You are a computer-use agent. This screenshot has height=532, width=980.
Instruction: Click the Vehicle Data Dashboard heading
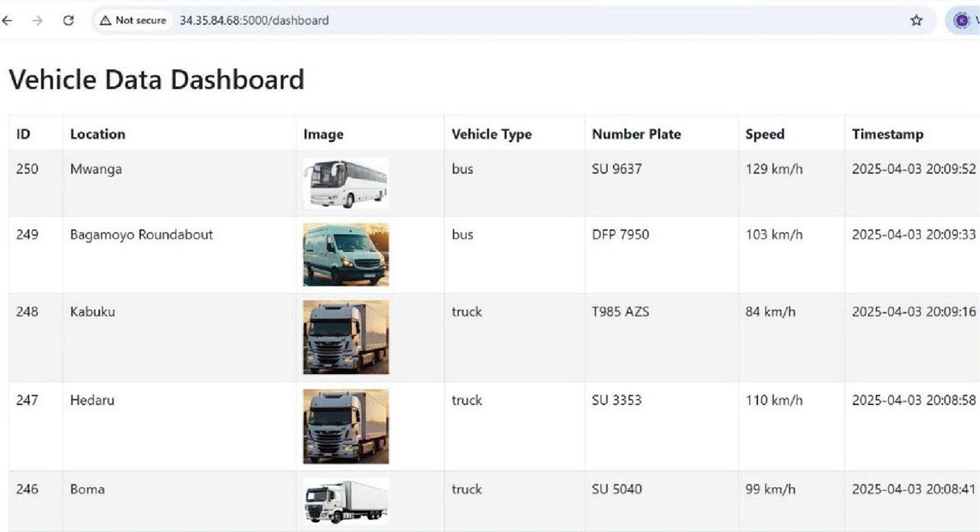(x=156, y=80)
